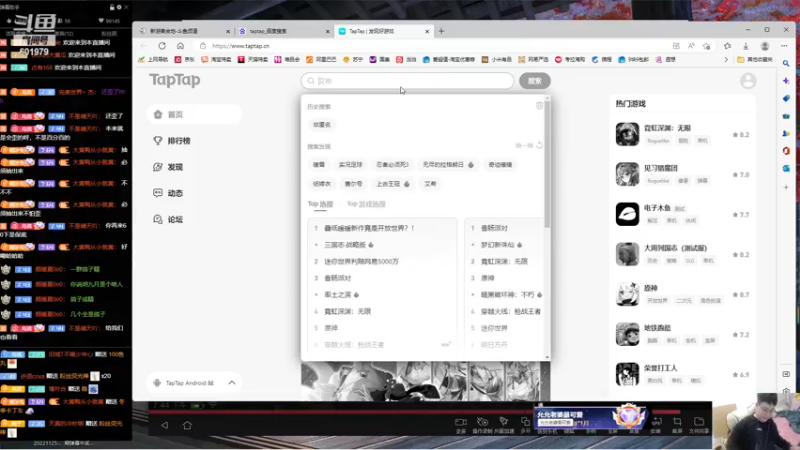Select the Top 热搜 tab
The width and height of the screenshot is (800, 450).
[x=320, y=204]
